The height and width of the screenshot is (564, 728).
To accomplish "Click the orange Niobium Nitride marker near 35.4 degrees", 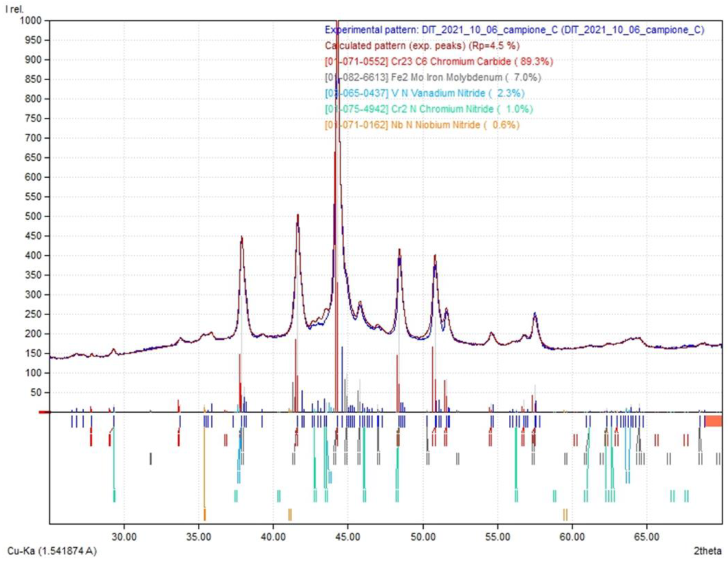I will 205,514.
